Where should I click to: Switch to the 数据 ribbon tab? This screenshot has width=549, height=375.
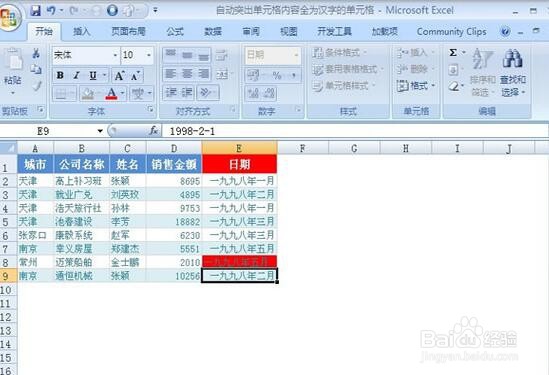(213, 32)
